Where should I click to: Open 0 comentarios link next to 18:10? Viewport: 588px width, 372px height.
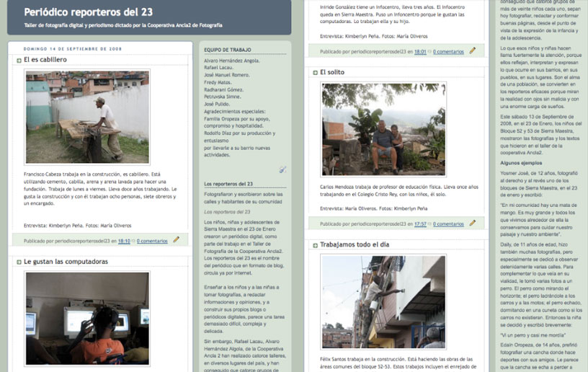click(x=152, y=241)
